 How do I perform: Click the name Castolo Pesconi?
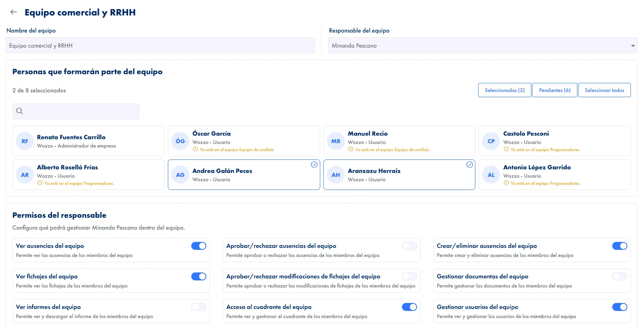526,134
